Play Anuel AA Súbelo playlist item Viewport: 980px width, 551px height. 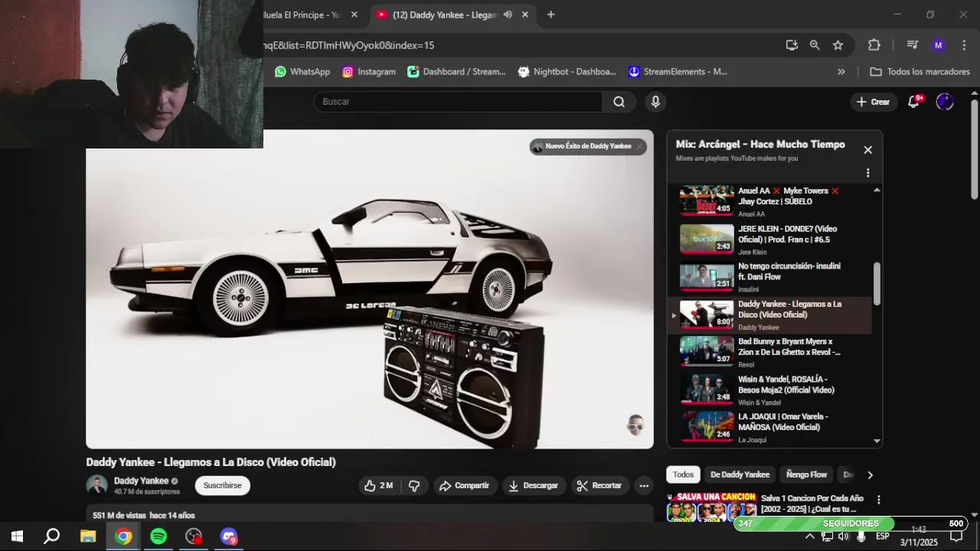click(770, 202)
